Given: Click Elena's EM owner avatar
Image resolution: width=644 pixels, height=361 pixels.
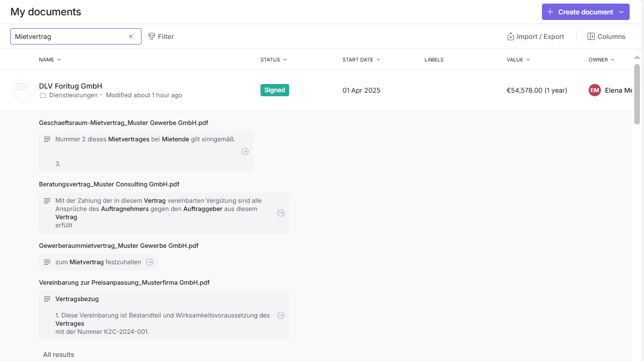Looking at the screenshot, I should (x=594, y=90).
